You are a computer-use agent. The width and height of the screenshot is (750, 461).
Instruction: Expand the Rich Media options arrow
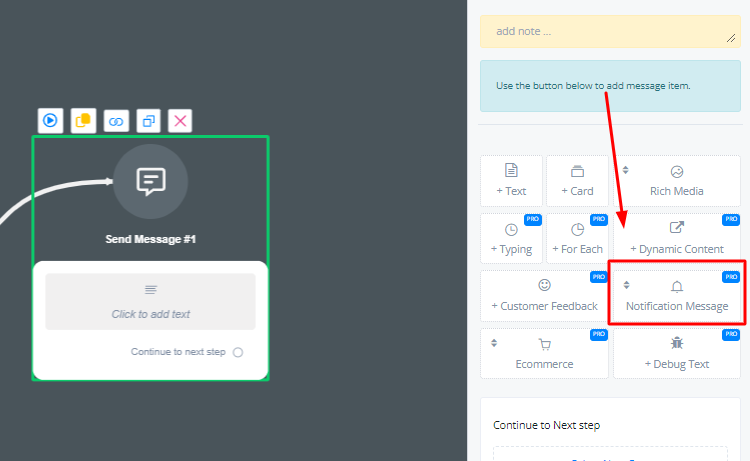click(626, 170)
